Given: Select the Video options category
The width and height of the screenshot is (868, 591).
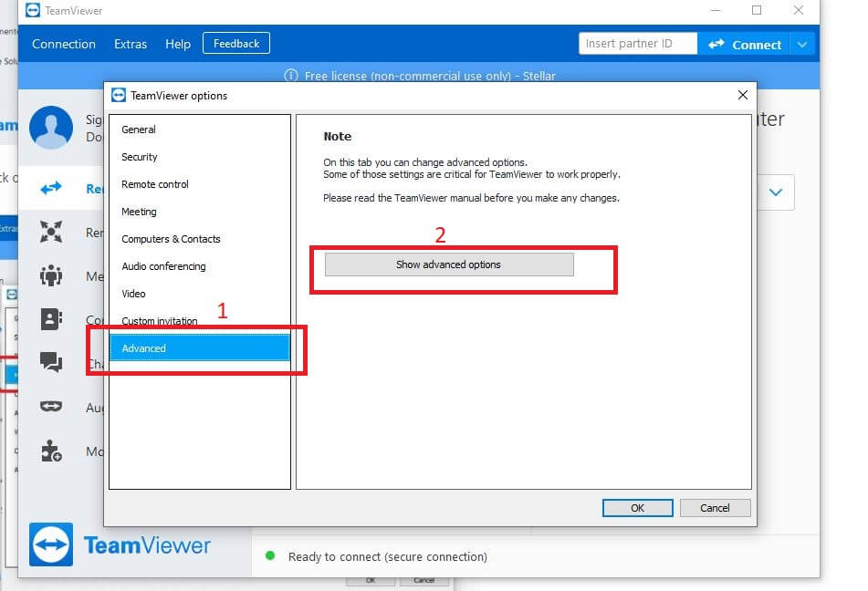Looking at the screenshot, I should click(x=200, y=294).
